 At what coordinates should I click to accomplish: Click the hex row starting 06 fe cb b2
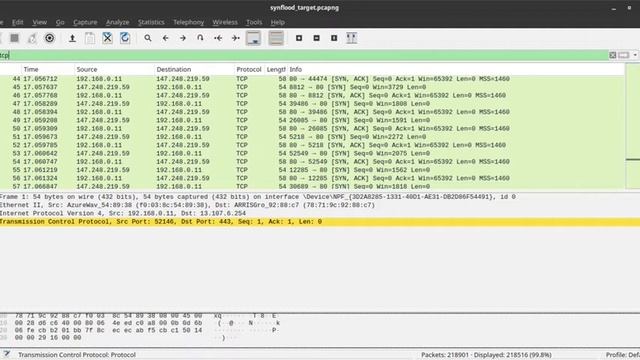click(x=108, y=330)
